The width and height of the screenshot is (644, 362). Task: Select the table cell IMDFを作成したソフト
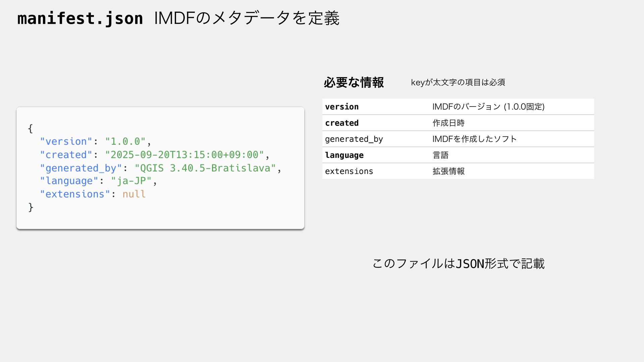click(x=475, y=139)
